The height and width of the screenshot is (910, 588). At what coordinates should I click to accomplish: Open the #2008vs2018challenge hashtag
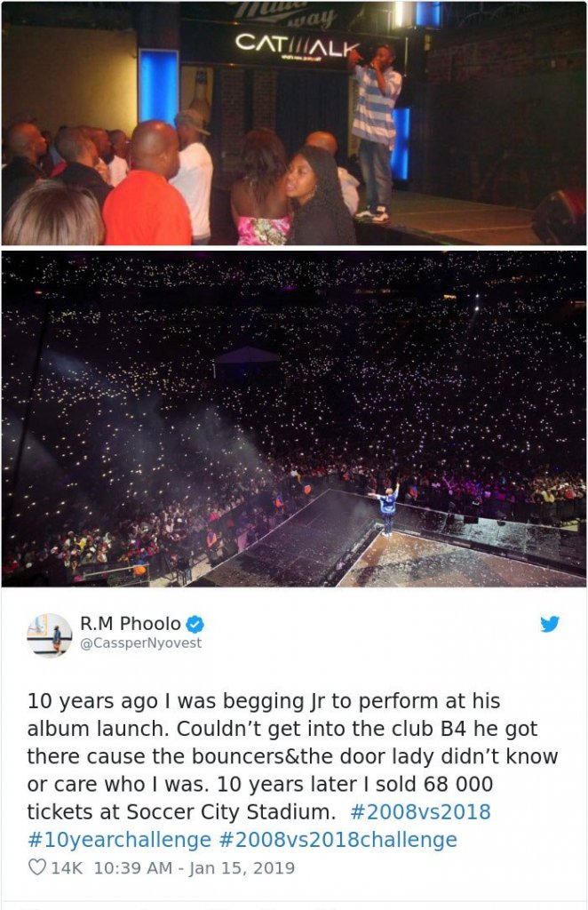[x=338, y=839]
